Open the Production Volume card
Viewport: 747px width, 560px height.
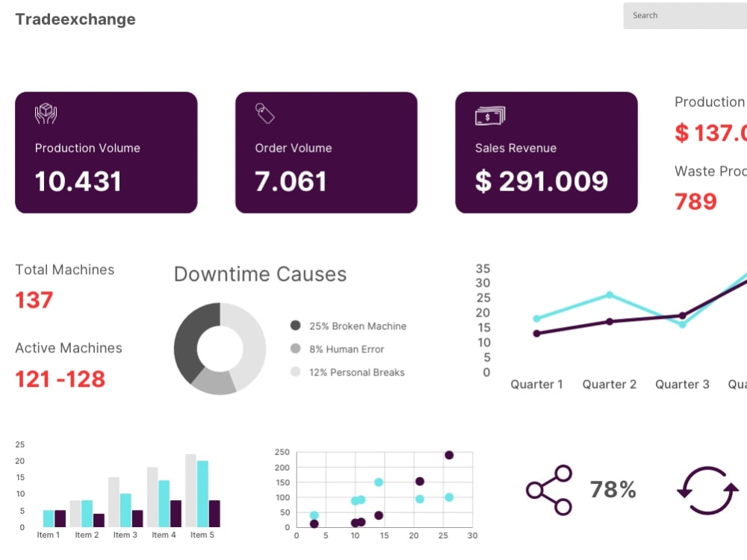106,152
